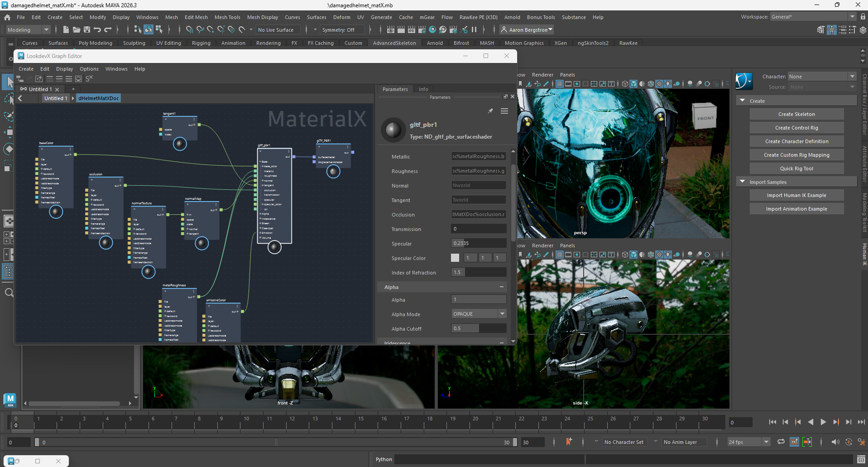The height and width of the screenshot is (467, 868).
Task: Click the Import Human IK Example button
Action: [x=796, y=195]
